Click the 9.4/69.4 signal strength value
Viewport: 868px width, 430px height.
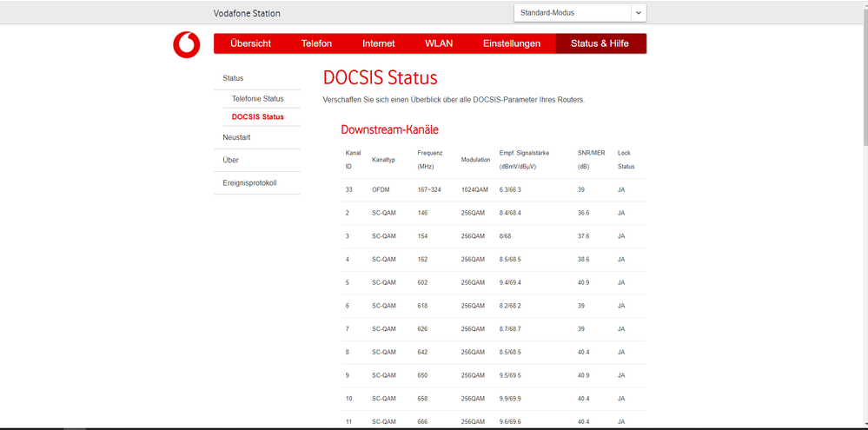[510, 283]
